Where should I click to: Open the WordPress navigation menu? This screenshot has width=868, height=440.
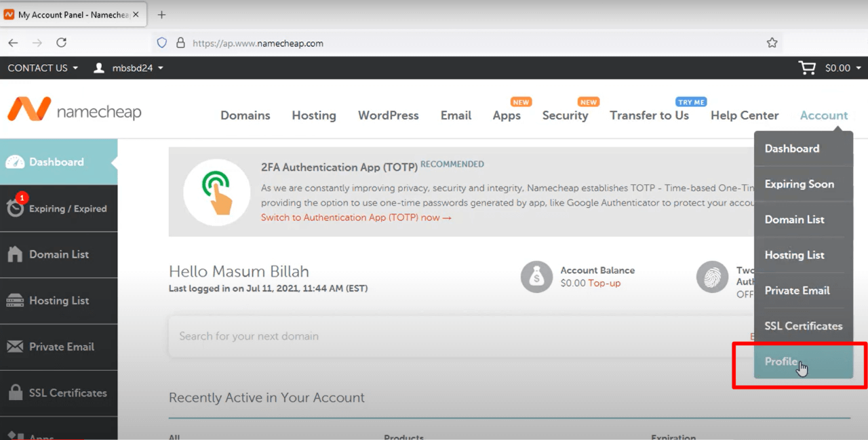coord(389,115)
